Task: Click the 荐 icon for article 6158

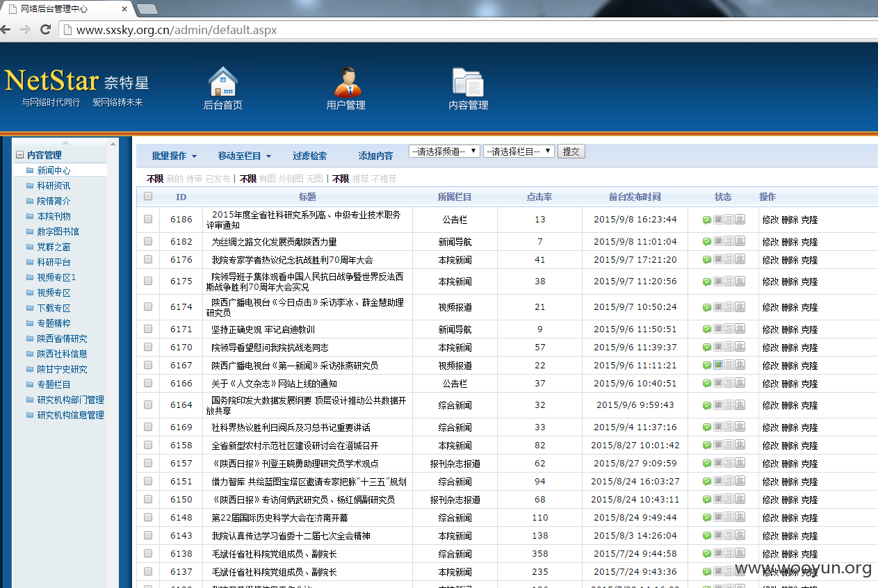Action: 729,445
